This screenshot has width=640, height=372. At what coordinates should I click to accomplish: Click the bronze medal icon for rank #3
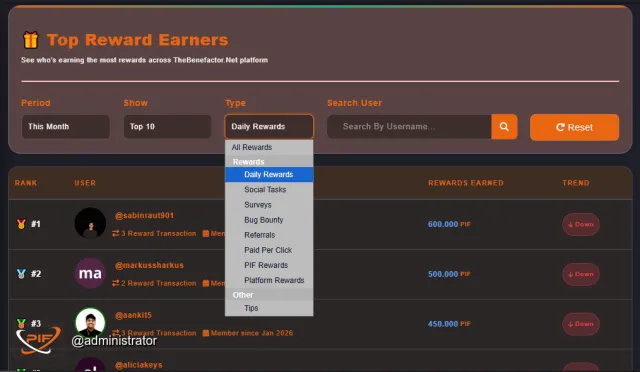click(x=21, y=323)
